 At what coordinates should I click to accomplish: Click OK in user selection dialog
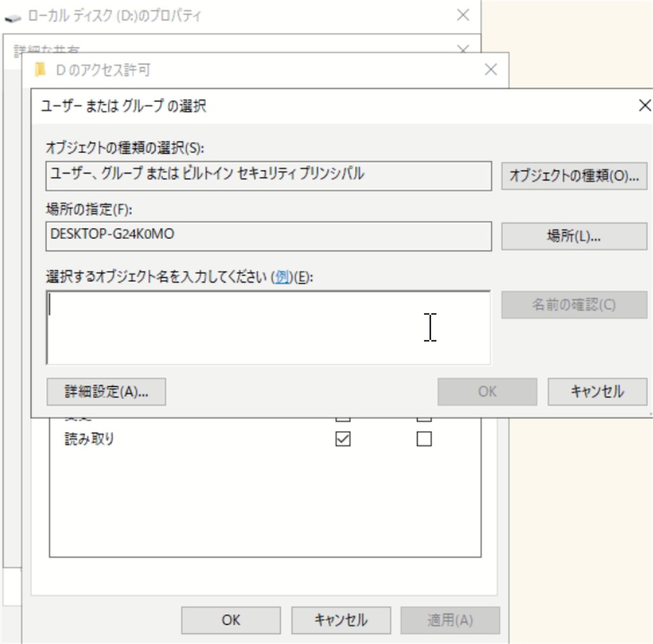487,392
